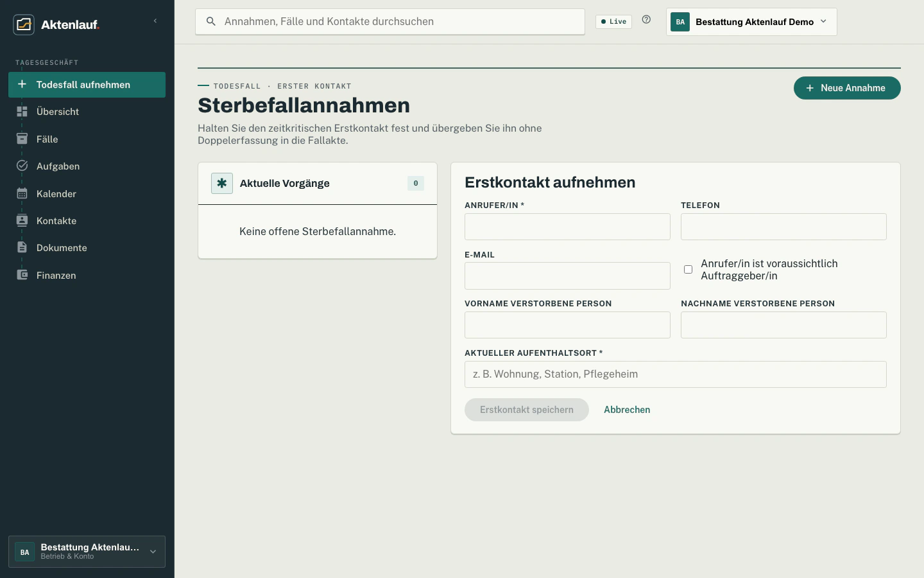Click the BA avatar in the top bar

pyautogui.click(x=680, y=22)
